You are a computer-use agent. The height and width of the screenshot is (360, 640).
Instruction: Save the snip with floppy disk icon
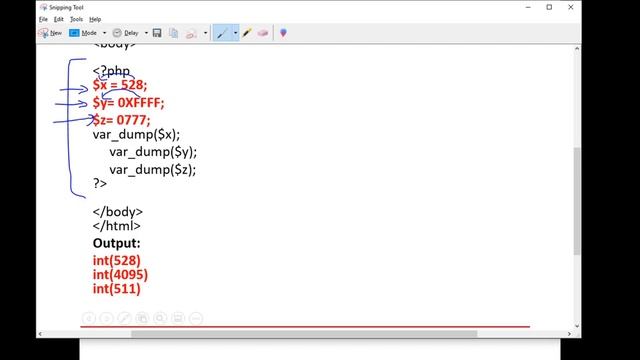coord(157,33)
